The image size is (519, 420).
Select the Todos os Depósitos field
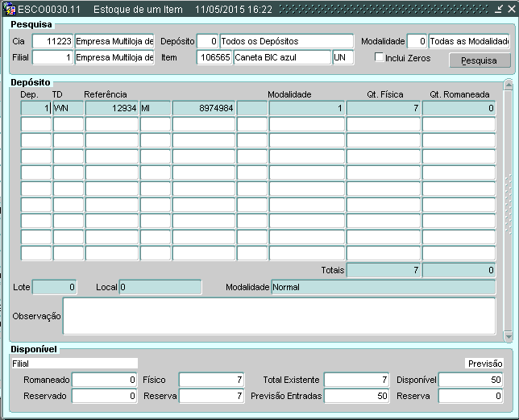tap(287, 41)
